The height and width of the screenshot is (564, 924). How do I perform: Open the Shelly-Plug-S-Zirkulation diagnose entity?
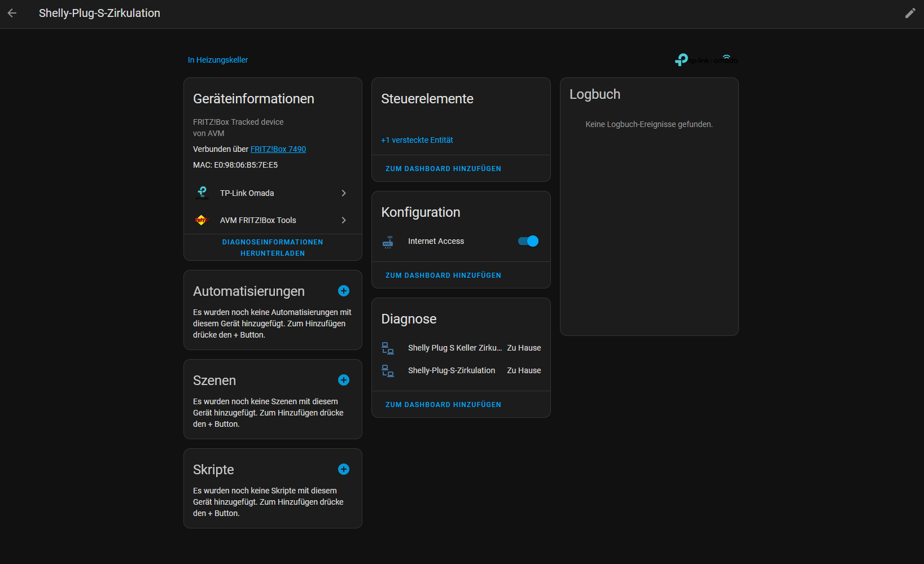(451, 370)
